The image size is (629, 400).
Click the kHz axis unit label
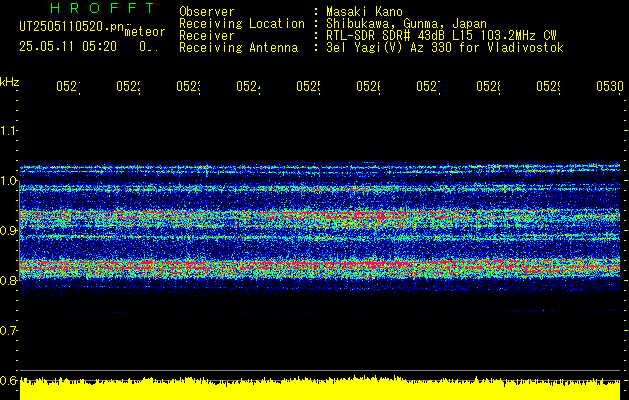10,83
